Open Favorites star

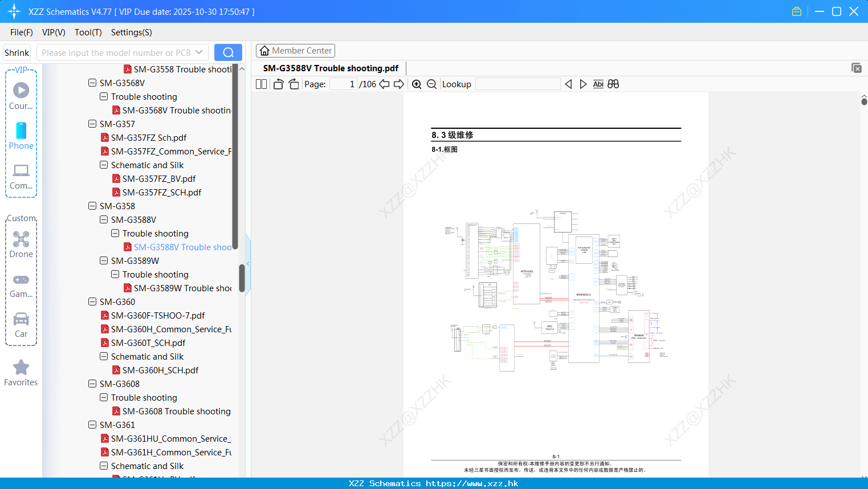(21, 373)
